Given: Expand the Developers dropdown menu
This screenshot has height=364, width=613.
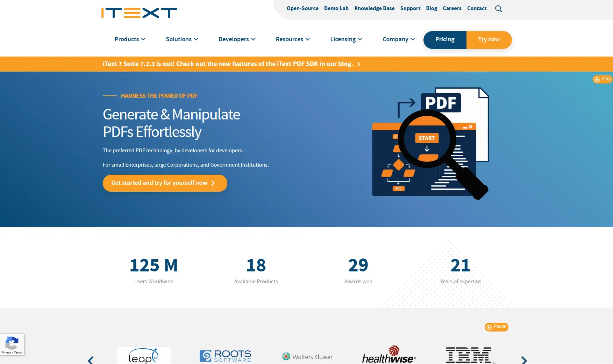Looking at the screenshot, I should (x=237, y=39).
